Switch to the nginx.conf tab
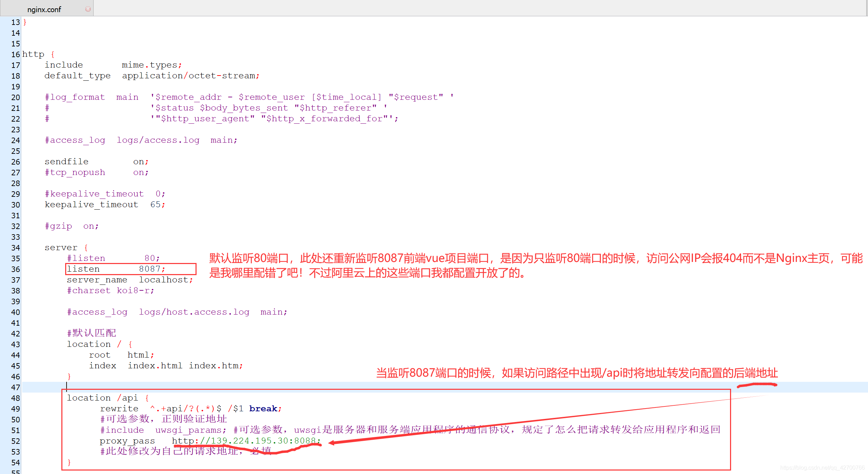 (x=44, y=9)
